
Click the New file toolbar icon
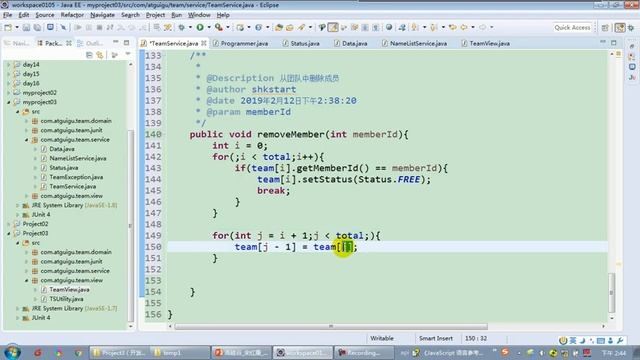coord(8,27)
